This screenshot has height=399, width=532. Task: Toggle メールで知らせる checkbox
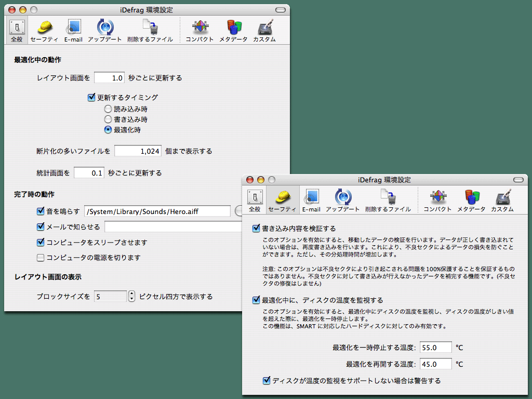[41, 227]
